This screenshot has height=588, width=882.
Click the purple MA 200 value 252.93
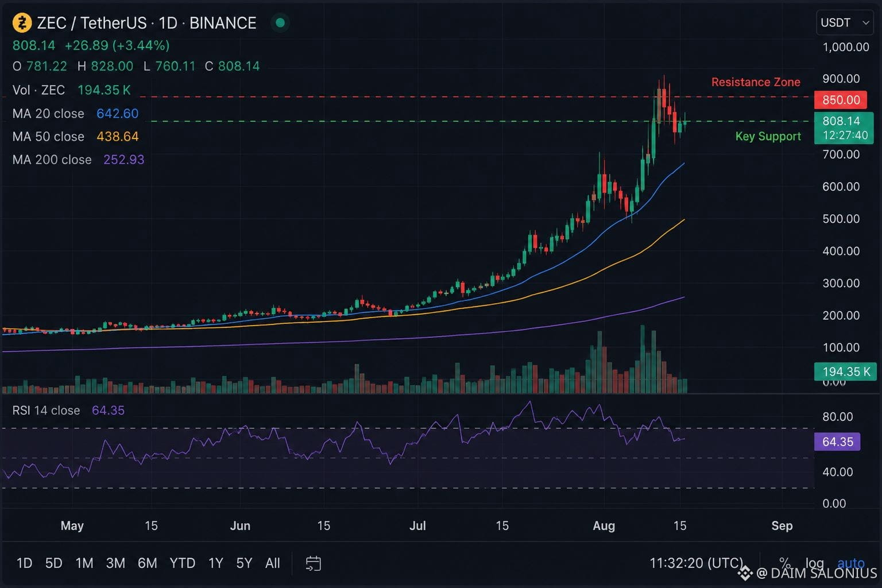click(x=123, y=160)
